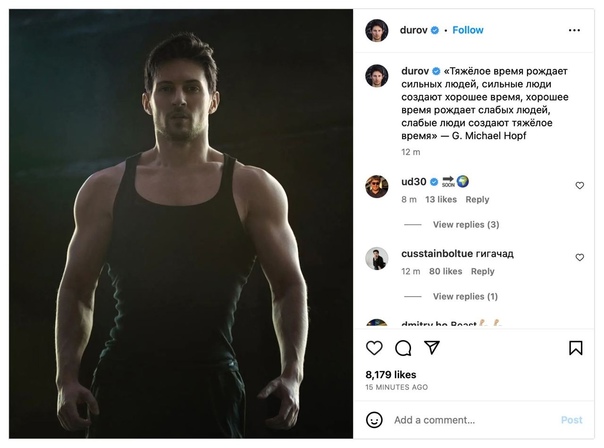The width and height of the screenshot is (604, 448).
Task: Expand View replies (1) under cusstainboltue
Action: click(x=465, y=296)
